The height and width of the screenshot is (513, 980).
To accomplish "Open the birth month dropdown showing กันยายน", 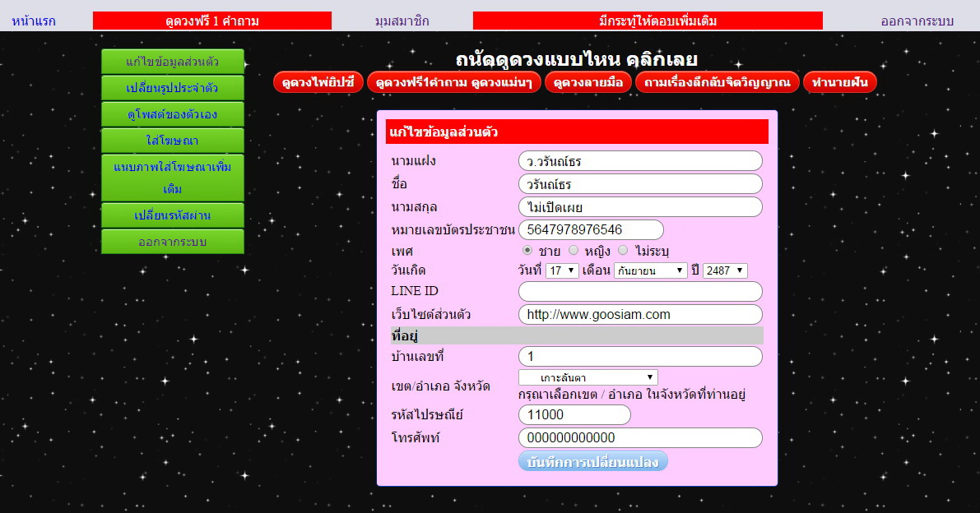I will coord(651,270).
